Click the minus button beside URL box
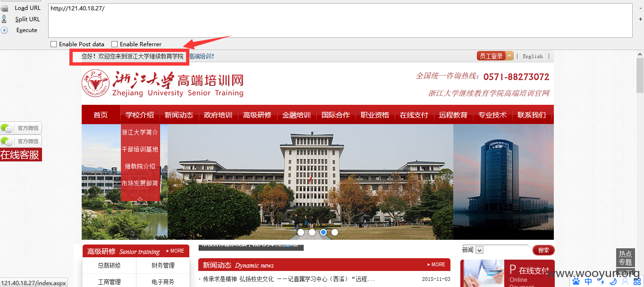The height and width of the screenshot is (287, 644). tap(640, 8)
